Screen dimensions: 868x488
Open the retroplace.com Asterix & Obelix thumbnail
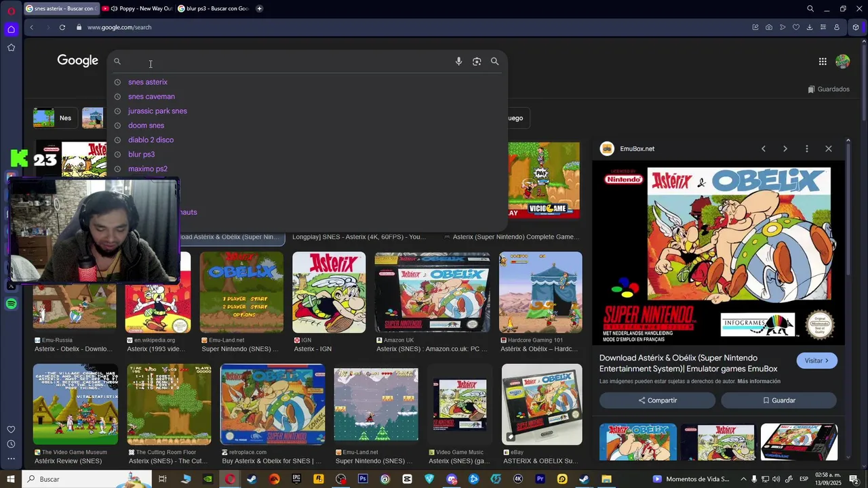click(273, 405)
